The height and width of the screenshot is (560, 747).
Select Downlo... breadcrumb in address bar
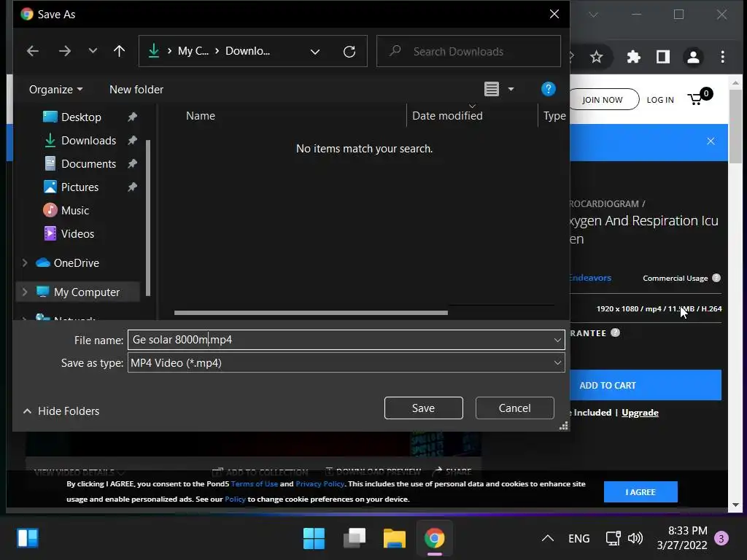[247, 51]
